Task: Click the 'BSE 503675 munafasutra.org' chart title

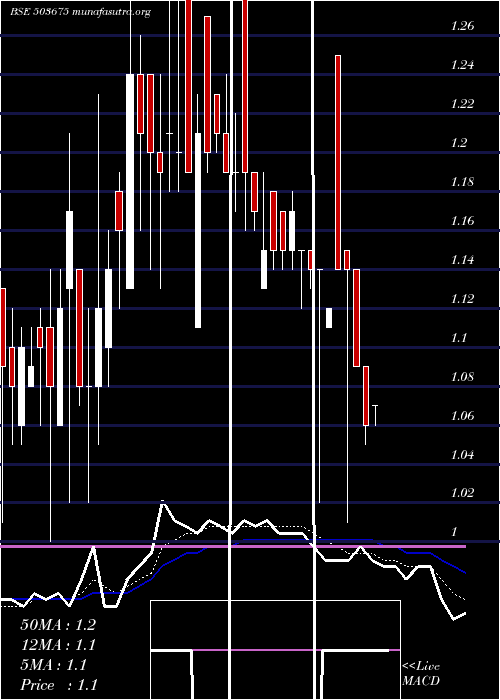Action: pos(80,12)
